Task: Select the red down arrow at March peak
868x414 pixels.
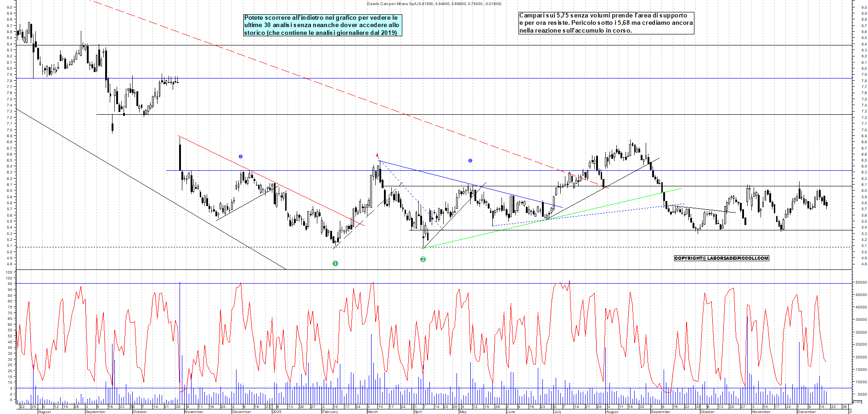Action: click(x=377, y=155)
